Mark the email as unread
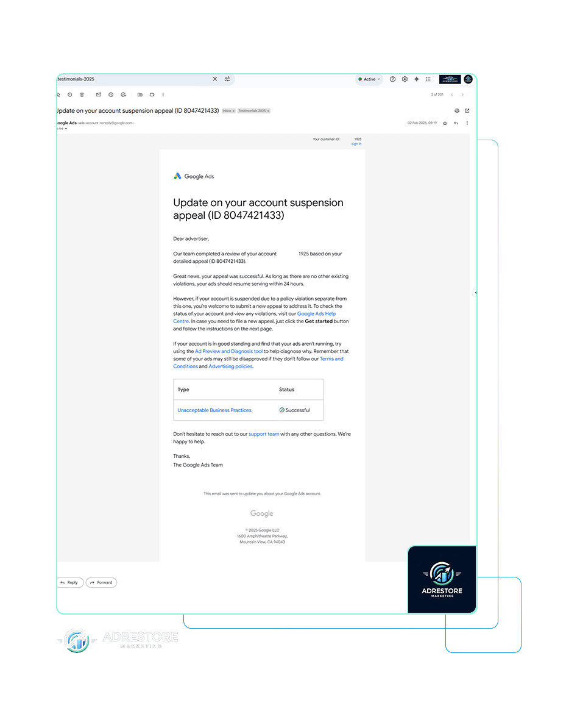Image resolution: width=580 pixels, height=728 pixels. point(98,95)
